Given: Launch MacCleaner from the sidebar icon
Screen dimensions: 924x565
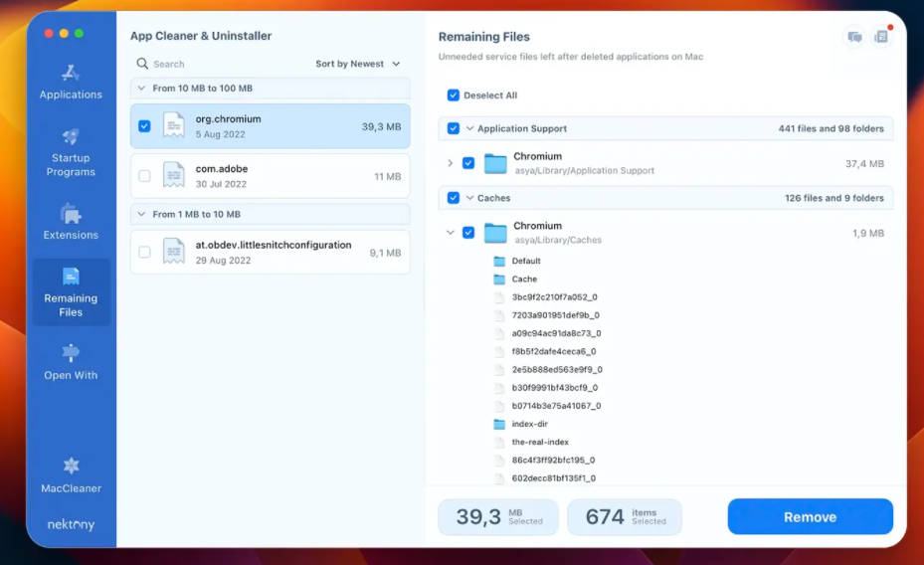Looking at the screenshot, I should tap(71, 466).
